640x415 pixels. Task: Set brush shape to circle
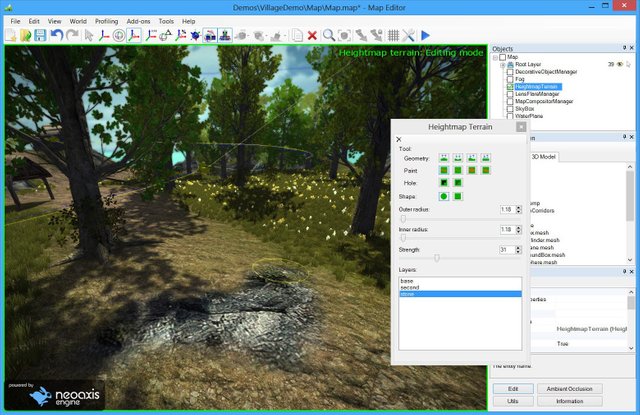pyautogui.click(x=444, y=196)
